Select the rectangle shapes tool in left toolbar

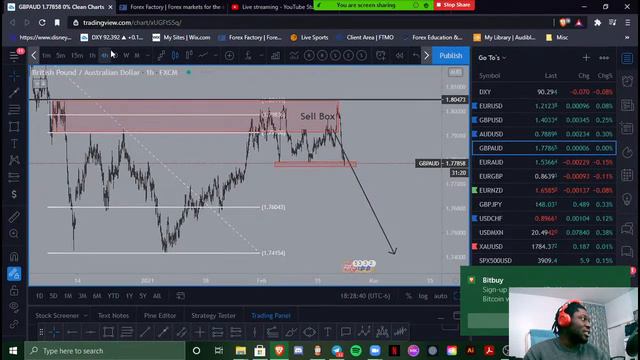click(14, 127)
